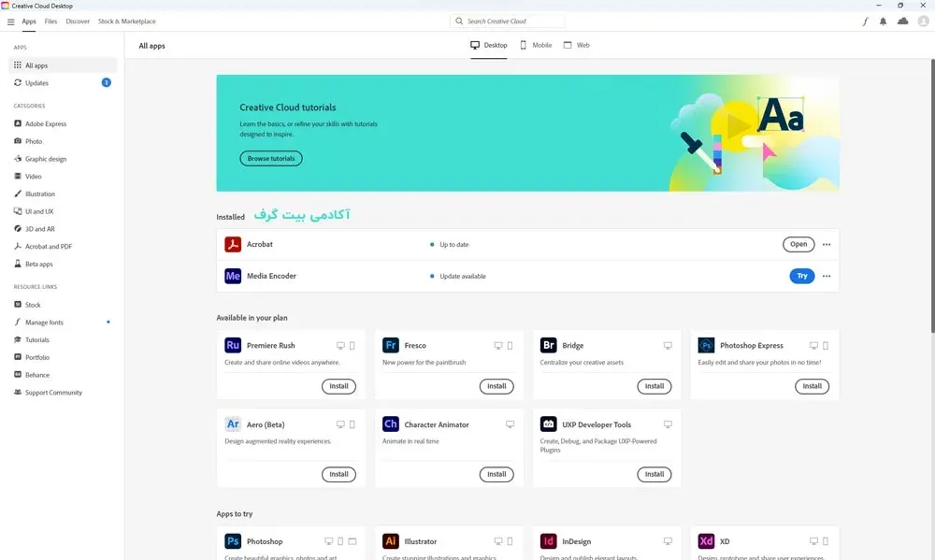Install UXP Developer Tools
The image size is (935, 560).
654,474
